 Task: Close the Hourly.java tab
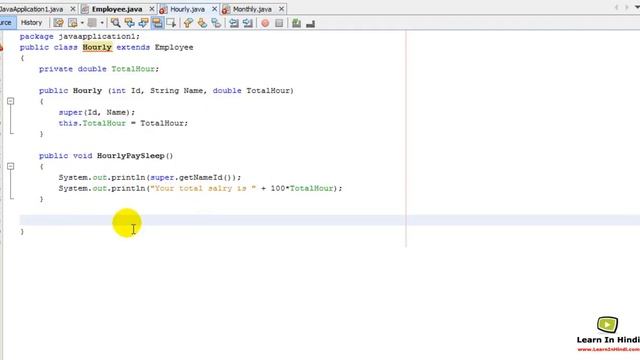click(x=214, y=9)
